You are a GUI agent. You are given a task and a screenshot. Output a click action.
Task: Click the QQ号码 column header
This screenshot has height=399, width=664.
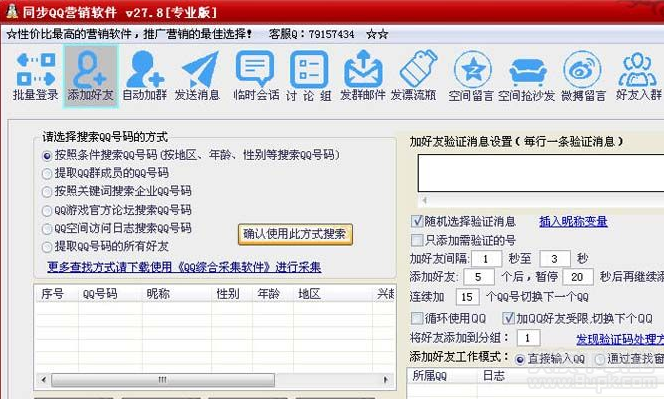pos(111,294)
